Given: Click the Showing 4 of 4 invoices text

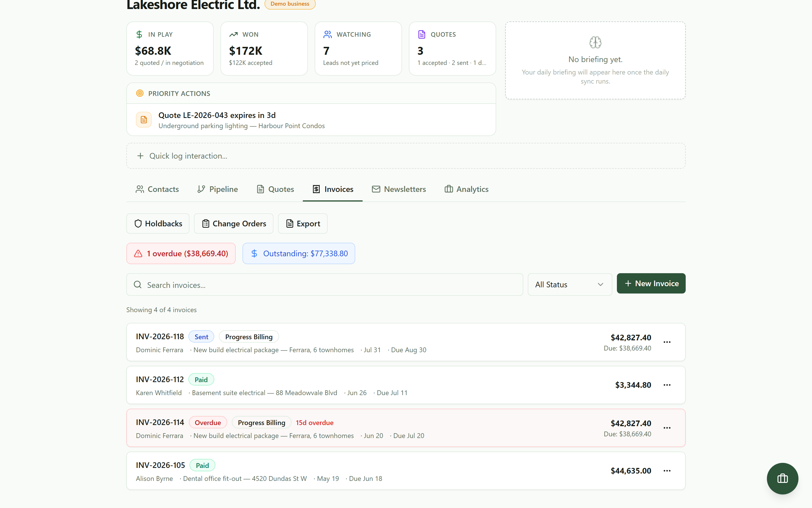Looking at the screenshot, I should point(161,310).
